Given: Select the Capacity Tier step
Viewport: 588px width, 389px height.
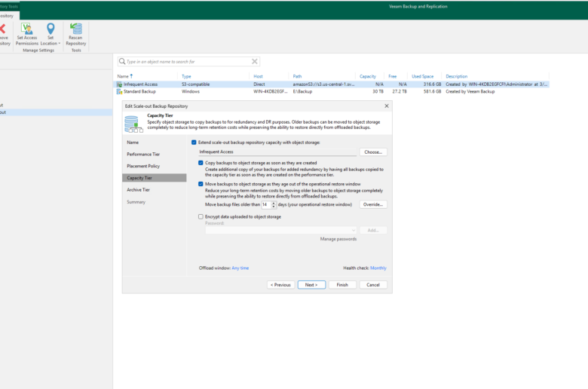Looking at the screenshot, I should [154, 178].
